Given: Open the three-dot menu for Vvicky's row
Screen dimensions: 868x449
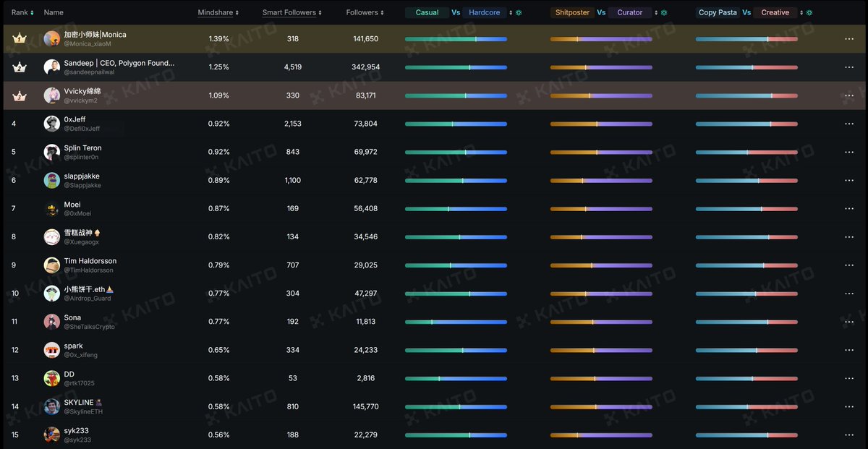Looking at the screenshot, I should tap(849, 95).
